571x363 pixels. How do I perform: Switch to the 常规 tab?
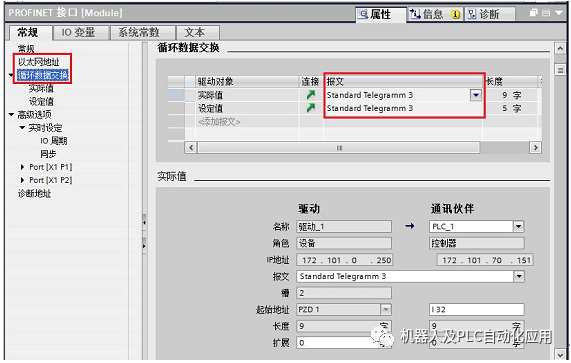click(x=28, y=33)
